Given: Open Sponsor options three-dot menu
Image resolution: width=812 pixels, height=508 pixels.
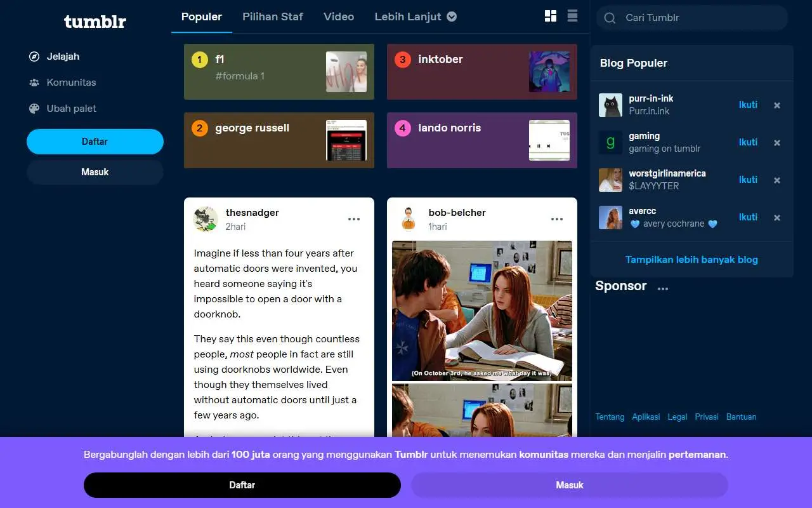Looking at the screenshot, I should pyautogui.click(x=663, y=288).
